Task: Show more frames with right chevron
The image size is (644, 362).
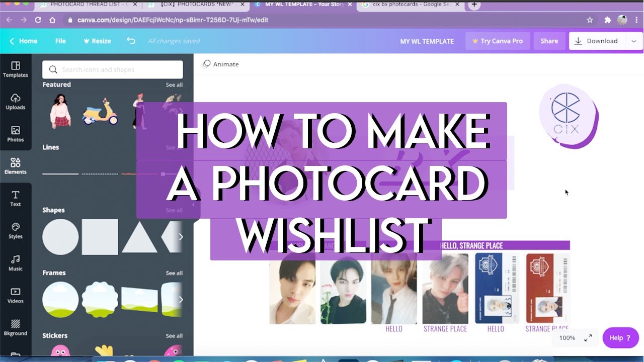Action: click(181, 300)
